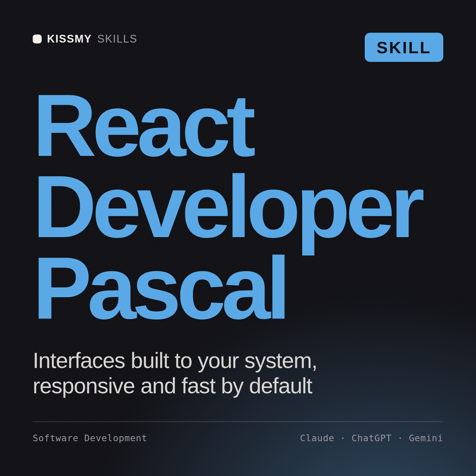Click the white square logo beside KISSMY
This screenshot has width=476, height=476.
click(37, 39)
